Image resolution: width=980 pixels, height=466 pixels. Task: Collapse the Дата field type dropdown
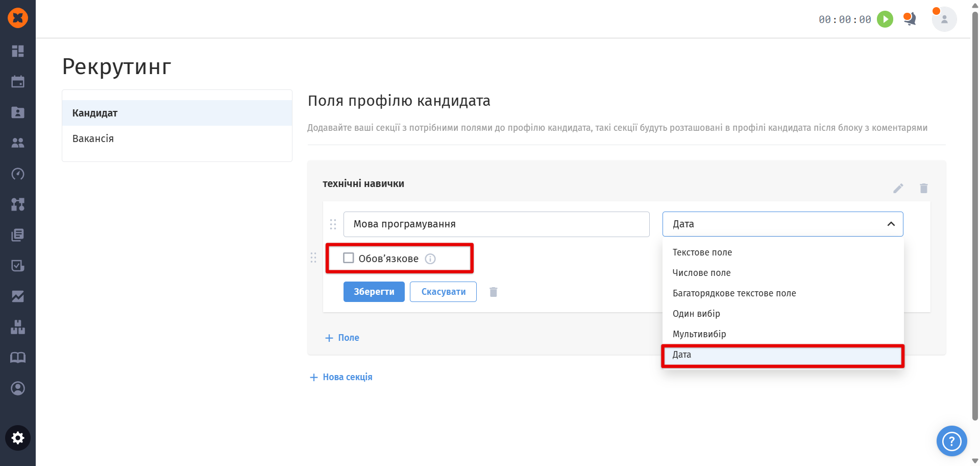(x=891, y=224)
